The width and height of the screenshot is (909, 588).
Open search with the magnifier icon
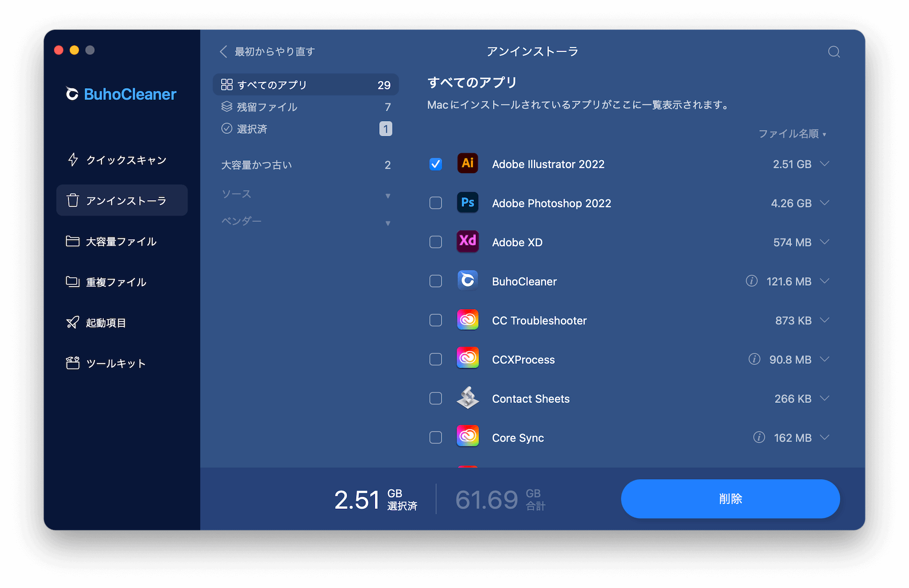[834, 52]
